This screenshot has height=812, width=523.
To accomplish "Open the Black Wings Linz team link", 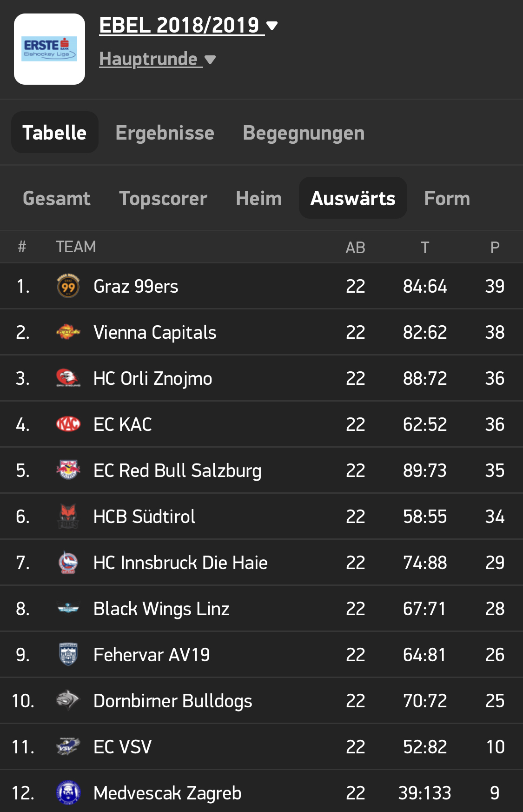I will tap(161, 609).
